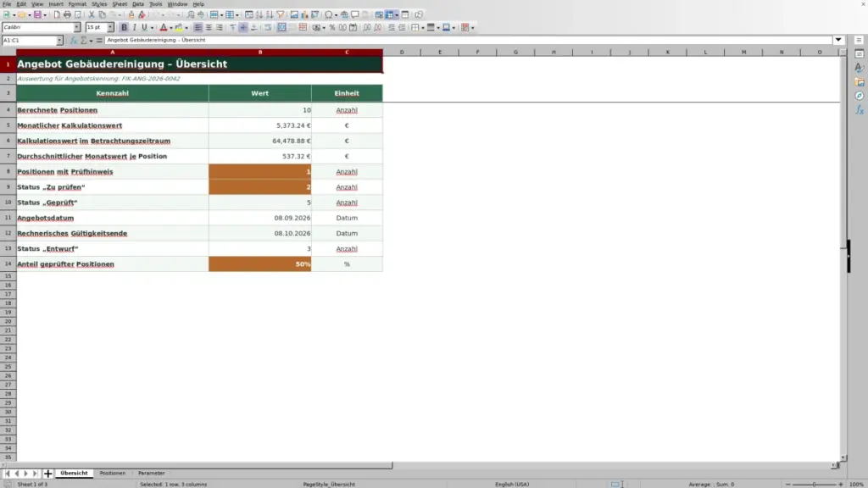This screenshot has height=488, width=868.
Task: Open the Data menu
Action: click(138, 4)
